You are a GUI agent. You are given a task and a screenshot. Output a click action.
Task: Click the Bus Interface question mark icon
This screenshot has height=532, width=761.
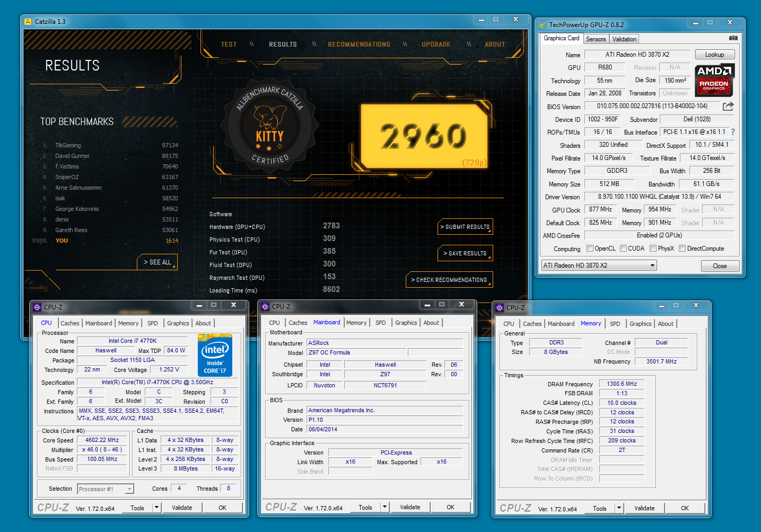733,132
